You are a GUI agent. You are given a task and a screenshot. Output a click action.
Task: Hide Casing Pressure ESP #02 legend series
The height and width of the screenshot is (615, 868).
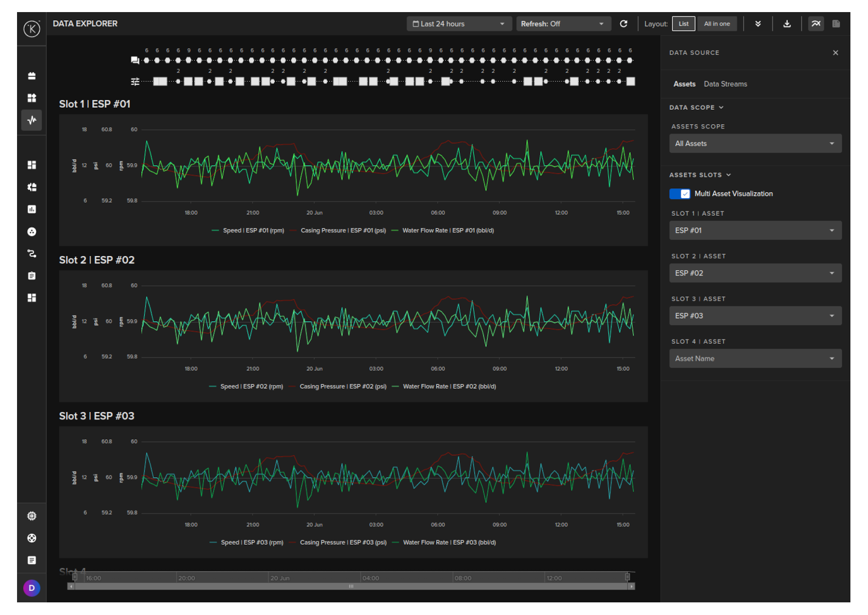tap(342, 387)
